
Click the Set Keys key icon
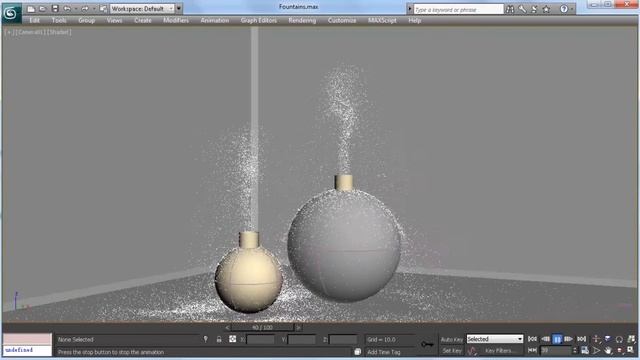click(x=427, y=345)
